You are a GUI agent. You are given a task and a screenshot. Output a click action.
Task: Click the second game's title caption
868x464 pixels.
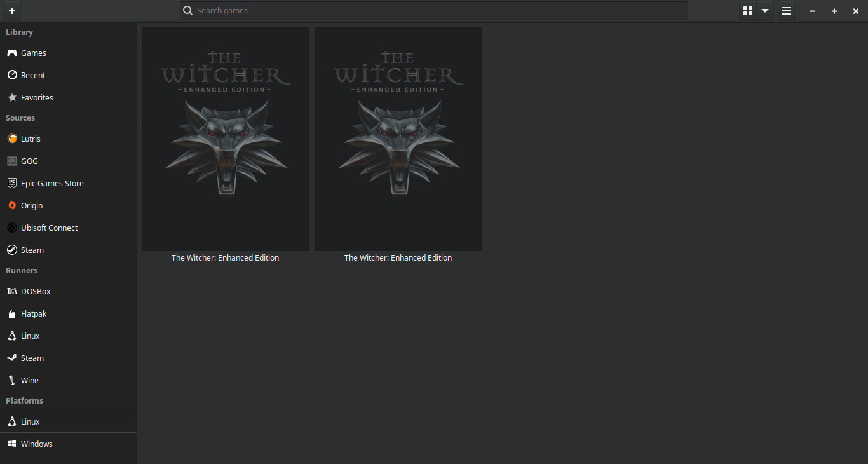point(398,258)
